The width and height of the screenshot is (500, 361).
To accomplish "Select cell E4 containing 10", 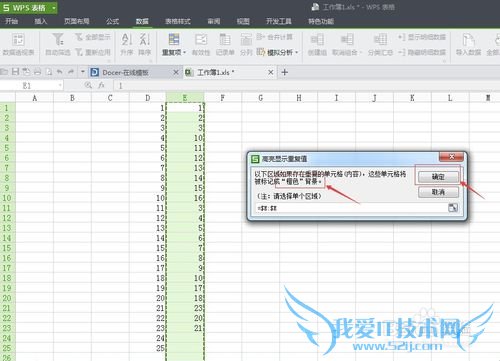I will tap(185, 138).
